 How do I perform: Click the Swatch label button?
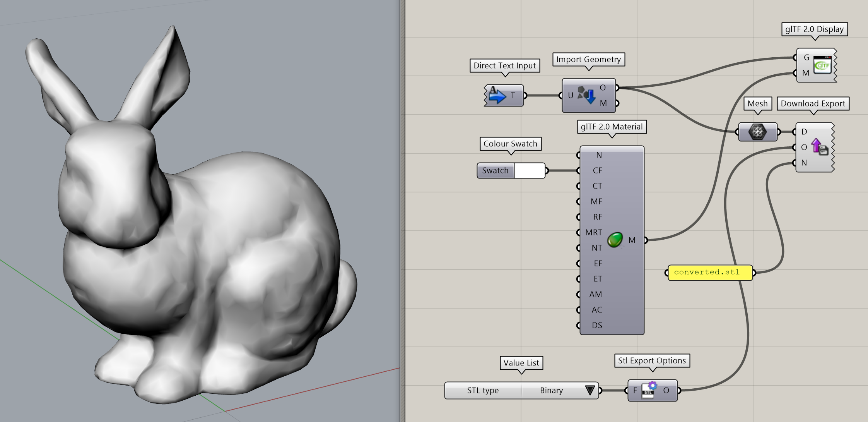pyautogui.click(x=495, y=170)
